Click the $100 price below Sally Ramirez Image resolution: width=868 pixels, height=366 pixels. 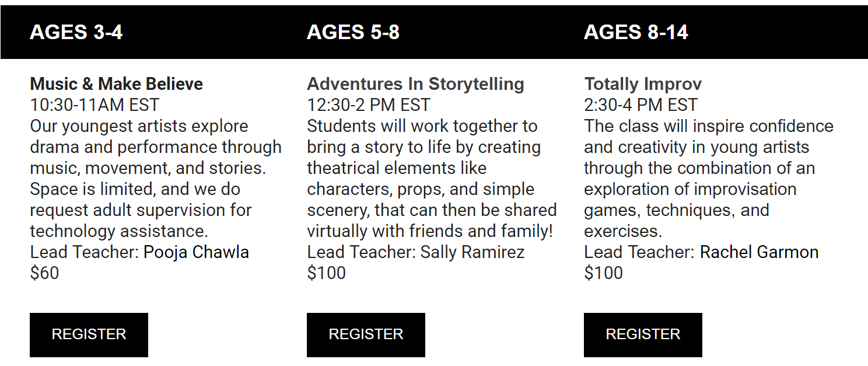pos(326,273)
